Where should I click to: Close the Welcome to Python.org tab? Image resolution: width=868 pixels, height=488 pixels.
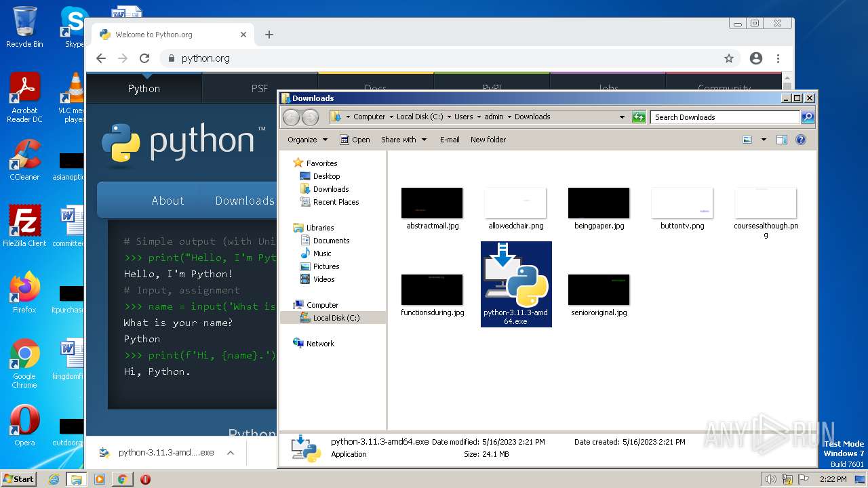point(243,35)
